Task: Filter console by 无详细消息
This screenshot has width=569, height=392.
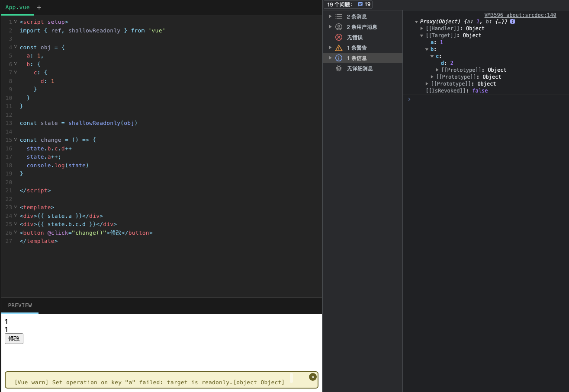Action: click(363, 68)
